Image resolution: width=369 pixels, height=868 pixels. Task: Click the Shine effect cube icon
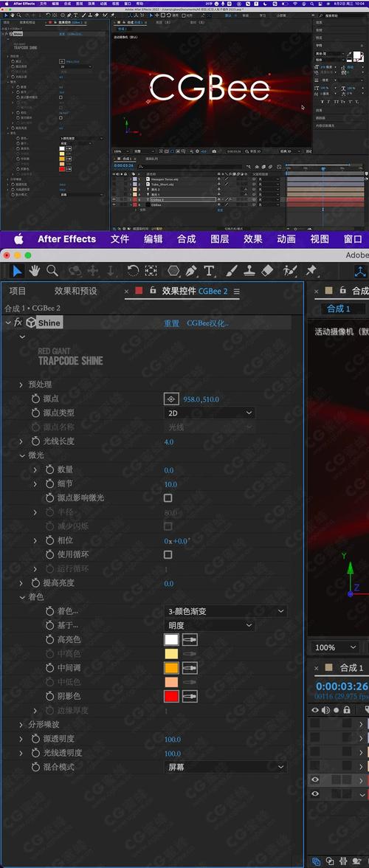coord(30,323)
